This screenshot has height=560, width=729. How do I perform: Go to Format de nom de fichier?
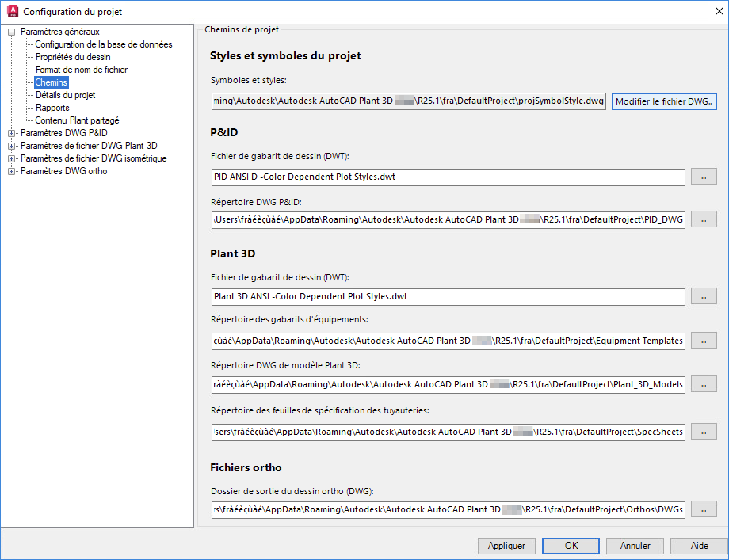[82, 70]
